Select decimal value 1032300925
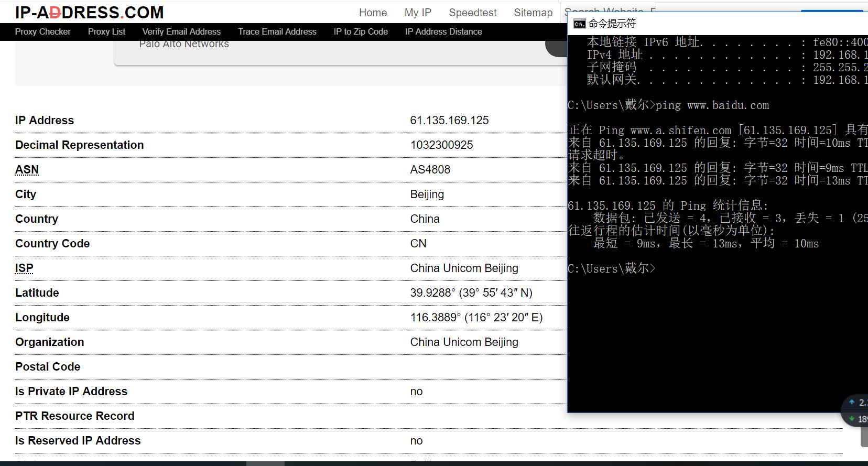The height and width of the screenshot is (466, 868). click(441, 145)
